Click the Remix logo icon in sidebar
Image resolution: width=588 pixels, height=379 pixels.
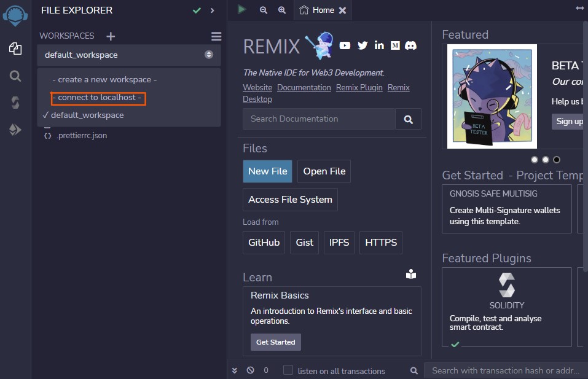coord(15,16)
